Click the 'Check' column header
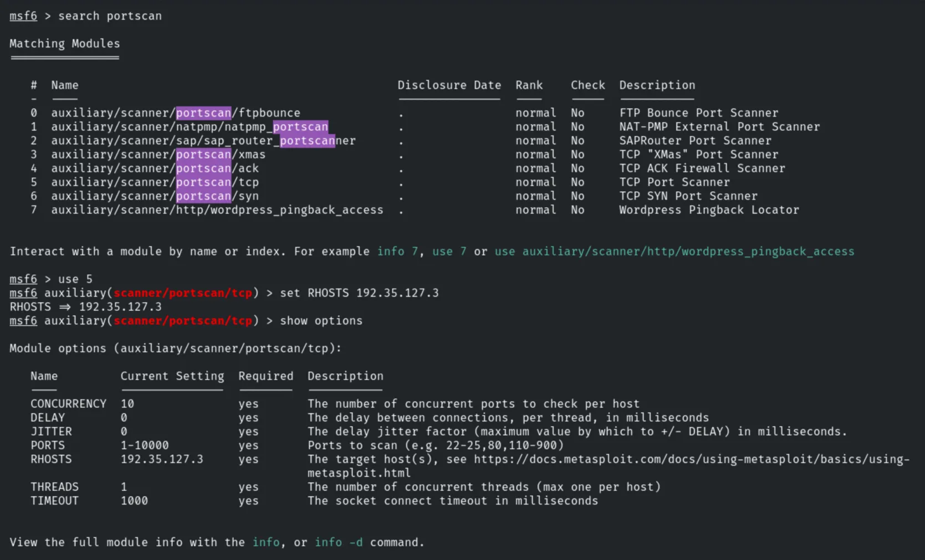This screenshot has height=560, width=925. (x=588, y=85)
